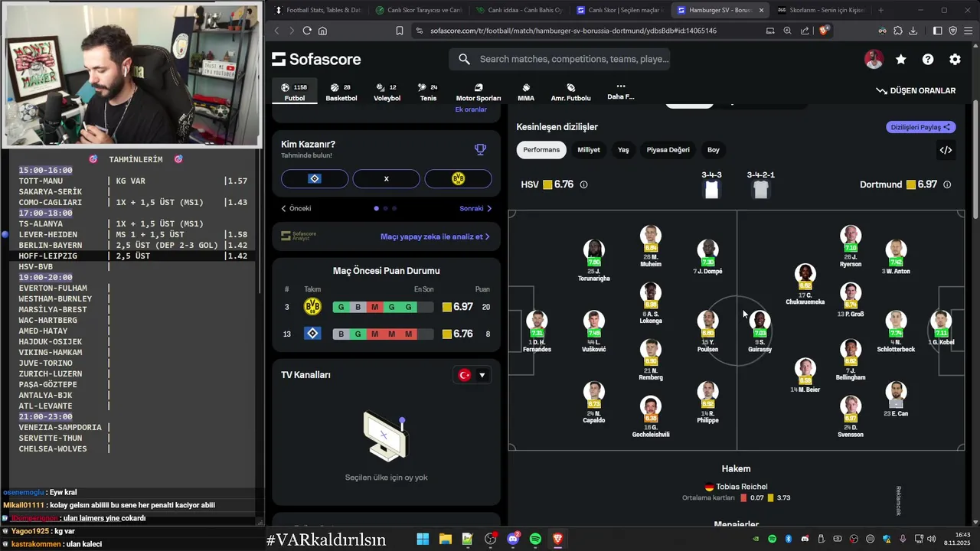Click the Borussia Dortmund crest in the standings table
The height and width of the screenshot is (551, 980).
312,307
